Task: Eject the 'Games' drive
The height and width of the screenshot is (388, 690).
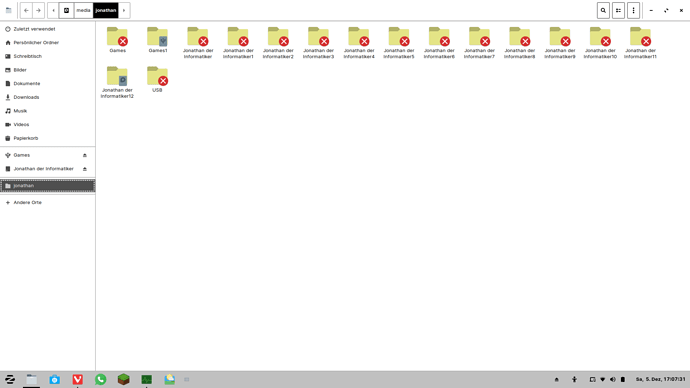Action: click(85, 155)
